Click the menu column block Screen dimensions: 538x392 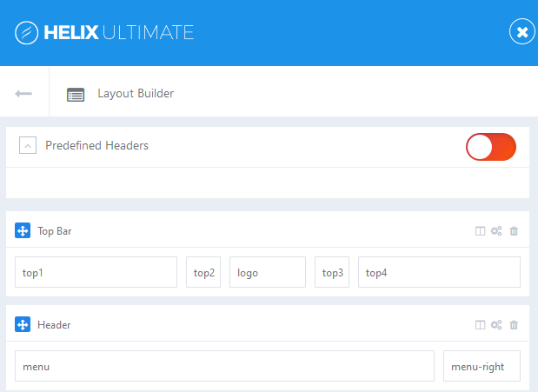(224, 366)
